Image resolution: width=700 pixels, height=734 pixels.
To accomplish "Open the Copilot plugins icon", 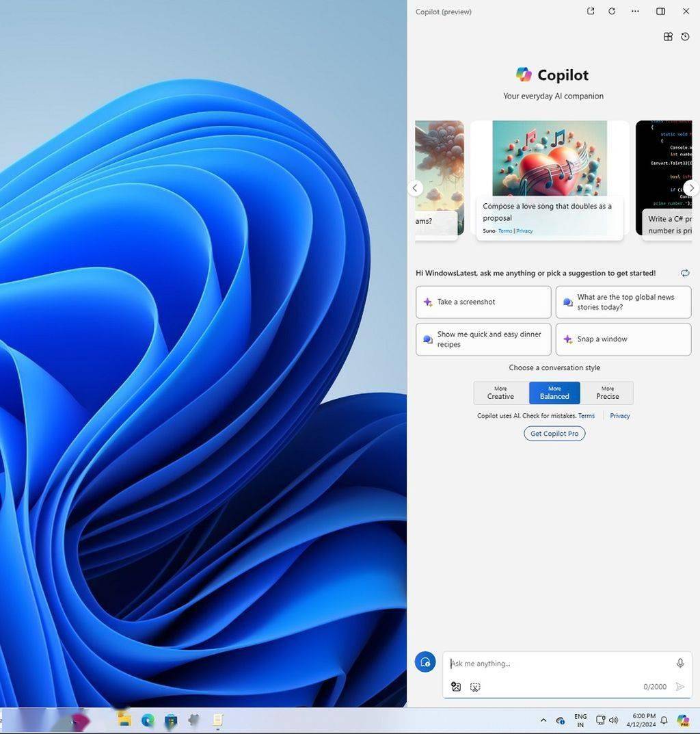I will (668, 37).
